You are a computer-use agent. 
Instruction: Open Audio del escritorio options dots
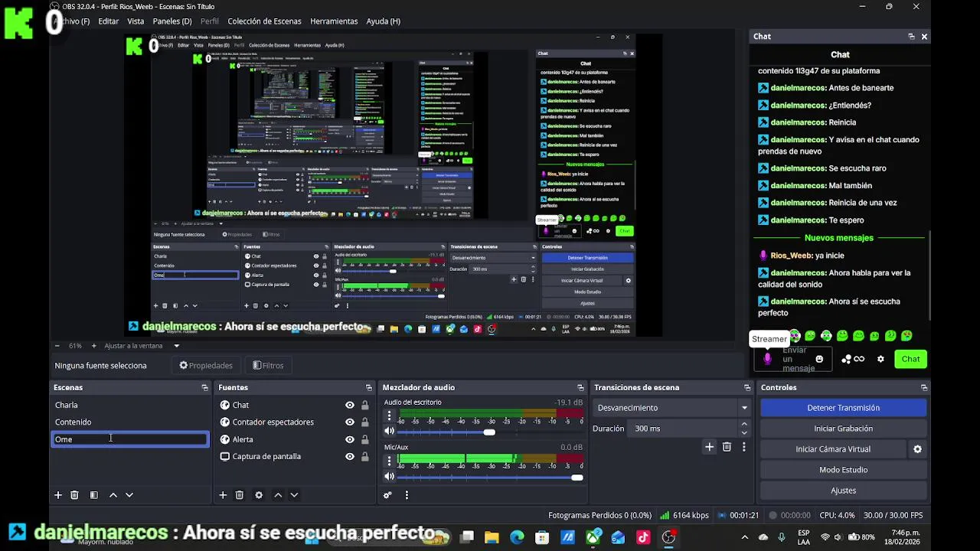pyautogui.click(x=389, y=416)
